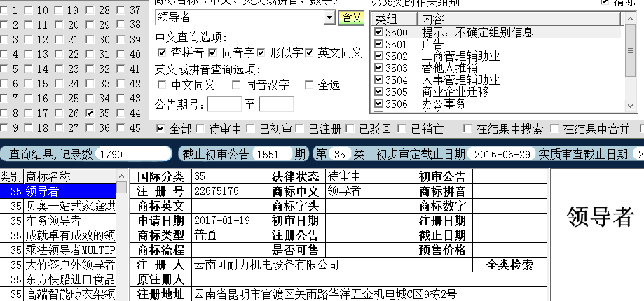
Task: Uncheck group 3506 办公事务
Action: pyautogui.click(x=379, y=104)
